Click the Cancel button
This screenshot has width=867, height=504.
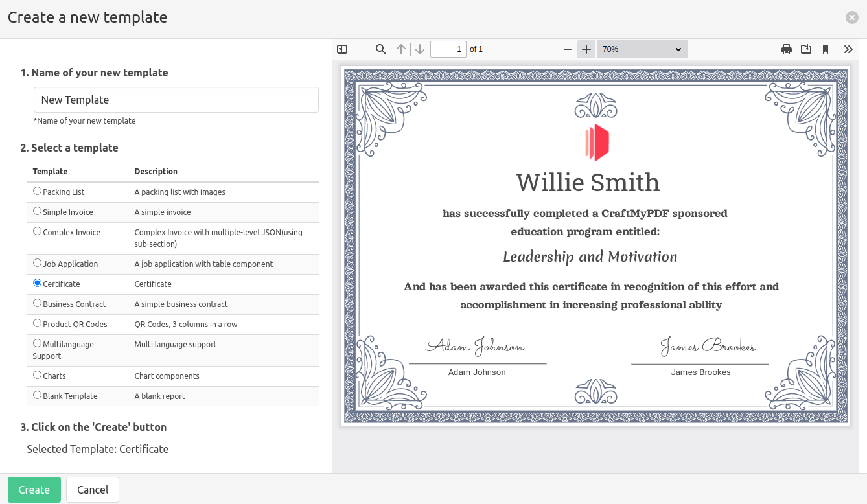point(93,490)
